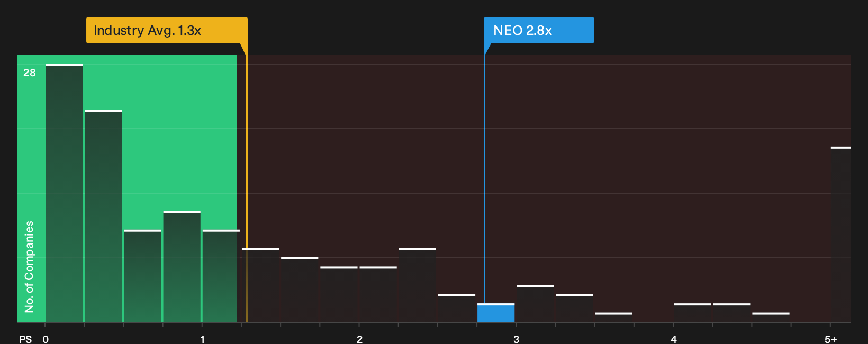Image resolution: width=868 pixels, height=344 pixels.
Task: Click the '5+' x-axis tick label
Action: click(x=830, y=339)
